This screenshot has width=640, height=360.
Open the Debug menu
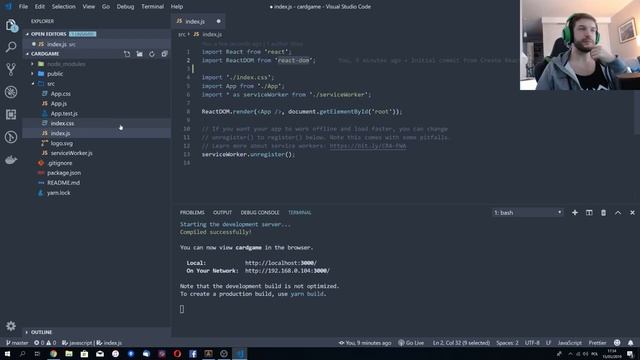tap(125, 7)
